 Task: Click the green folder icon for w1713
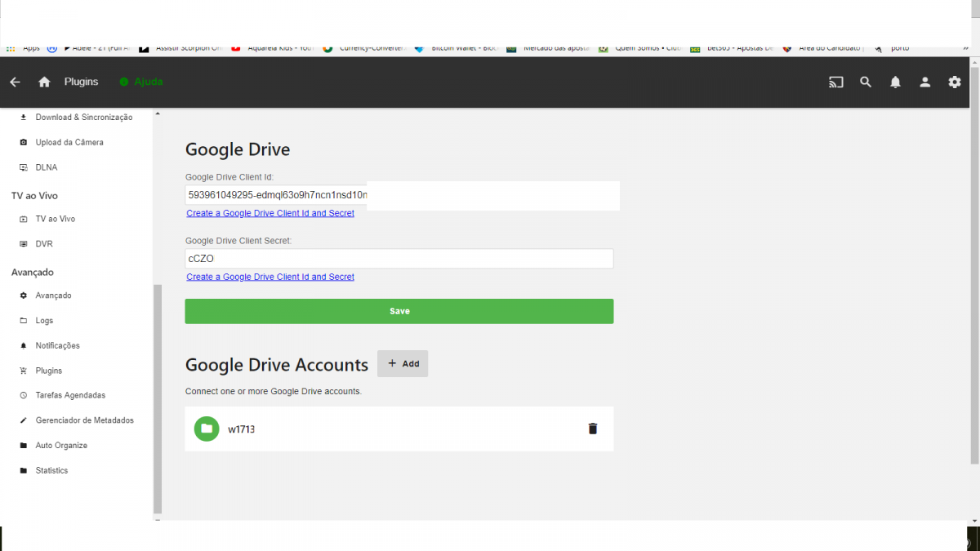tap(207, 429)
